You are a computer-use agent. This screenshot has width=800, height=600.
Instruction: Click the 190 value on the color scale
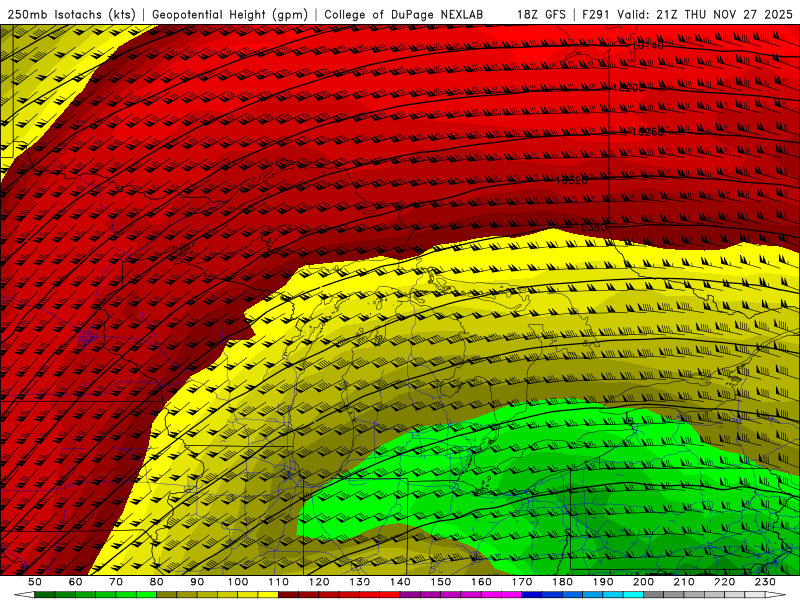point(603,582)
